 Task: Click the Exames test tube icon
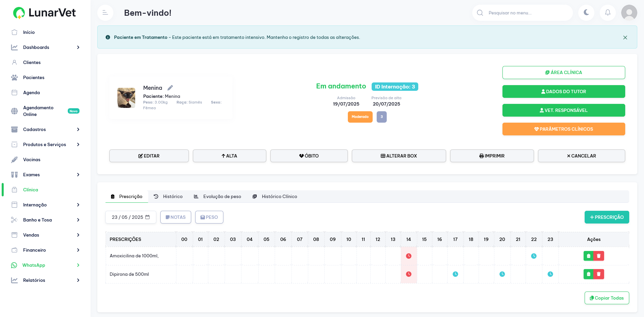[14, 175]
